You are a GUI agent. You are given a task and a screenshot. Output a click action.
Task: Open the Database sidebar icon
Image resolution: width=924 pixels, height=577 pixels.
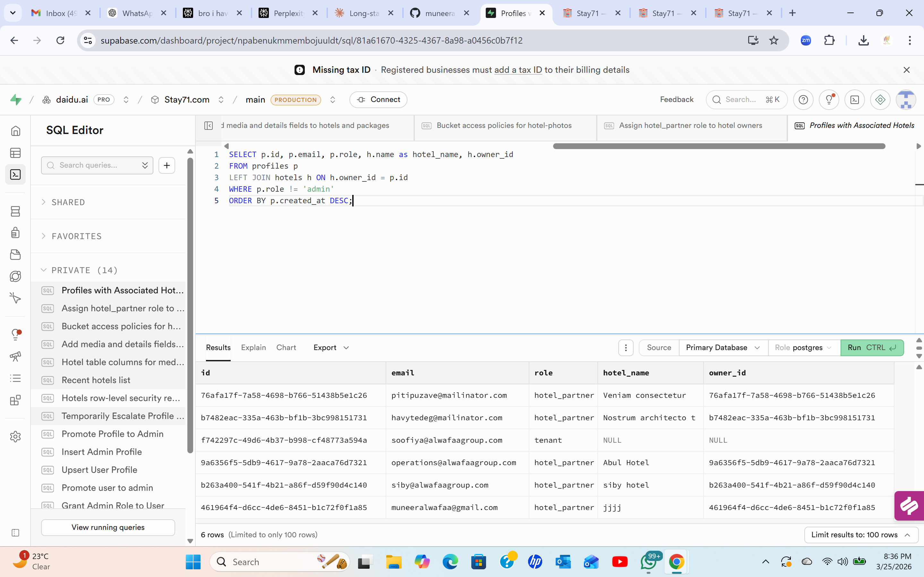[x=15, y=211]
